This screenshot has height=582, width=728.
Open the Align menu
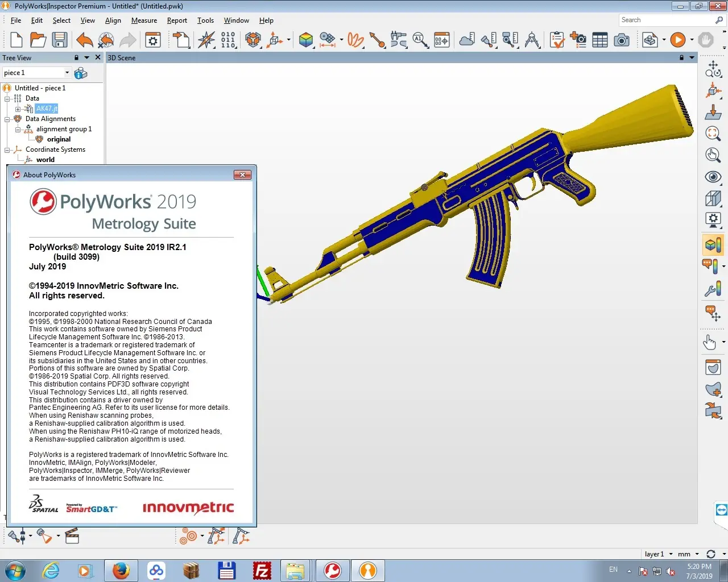pos(113,20)
